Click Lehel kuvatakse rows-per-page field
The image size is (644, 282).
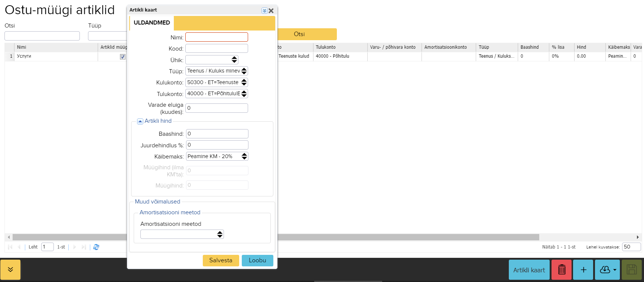pyautogui.click(x=632, y=247)
